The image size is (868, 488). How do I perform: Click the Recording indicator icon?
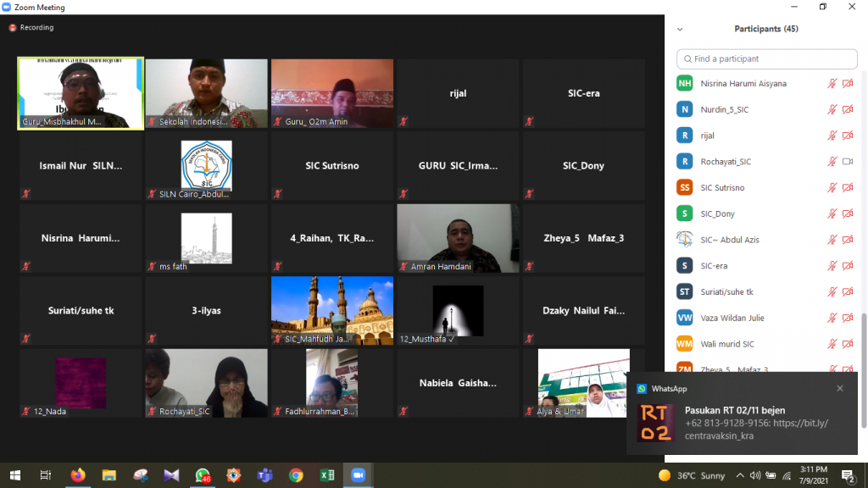13,28
